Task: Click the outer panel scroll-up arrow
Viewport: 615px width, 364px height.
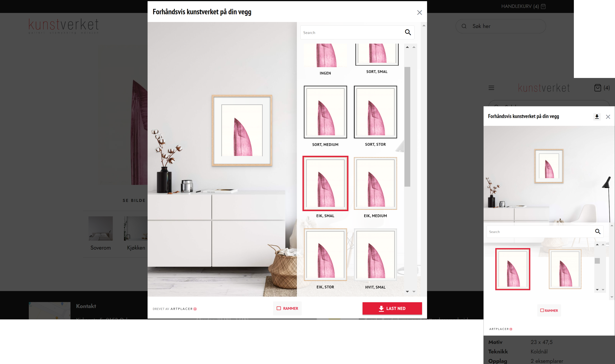Action: click(x=424, y=25)
